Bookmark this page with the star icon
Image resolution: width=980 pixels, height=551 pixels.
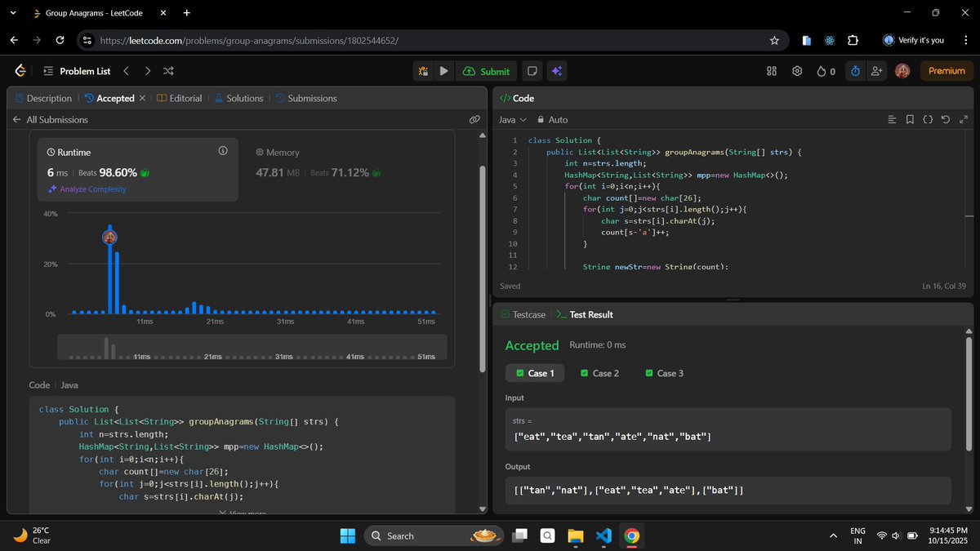point(774,40)
